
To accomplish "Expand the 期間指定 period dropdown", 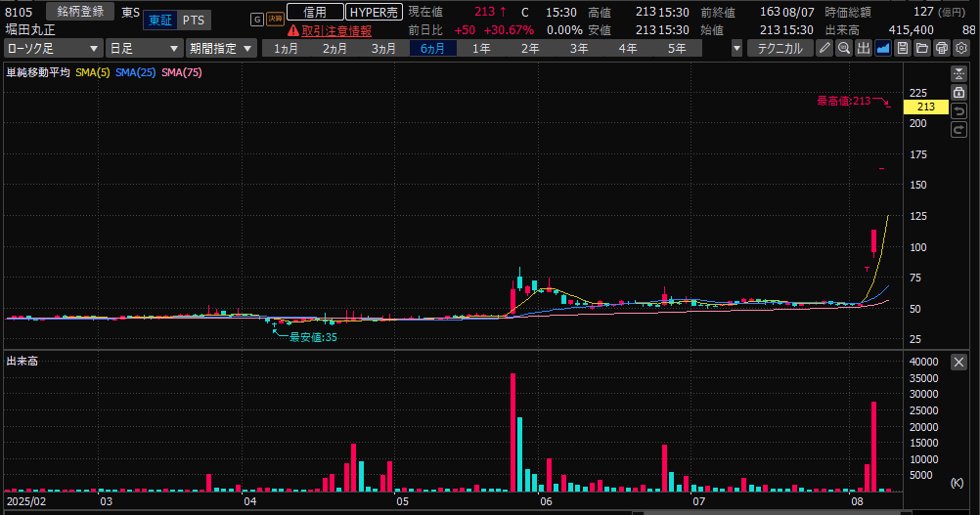I will (222, 48).
